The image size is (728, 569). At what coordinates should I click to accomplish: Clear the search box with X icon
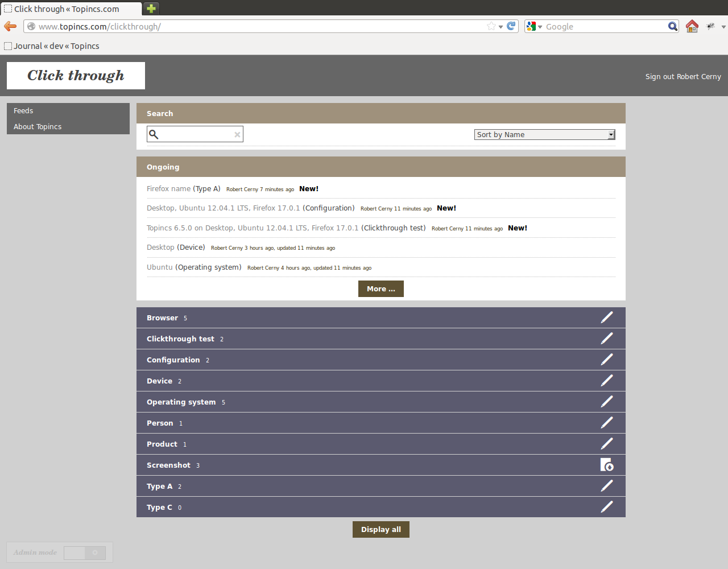pyautogui.click(x=237, y=135)
